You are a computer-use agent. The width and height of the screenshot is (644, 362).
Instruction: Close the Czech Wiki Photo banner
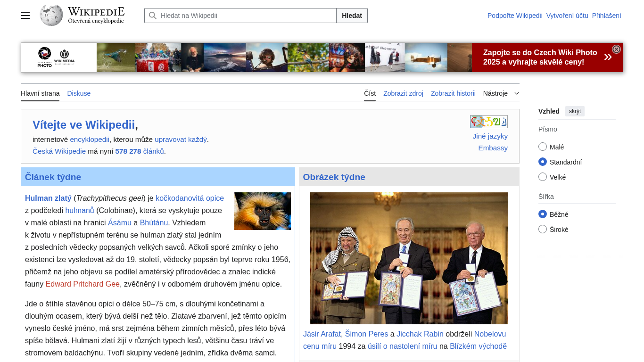pyautogui.click(x=616, y=49)
